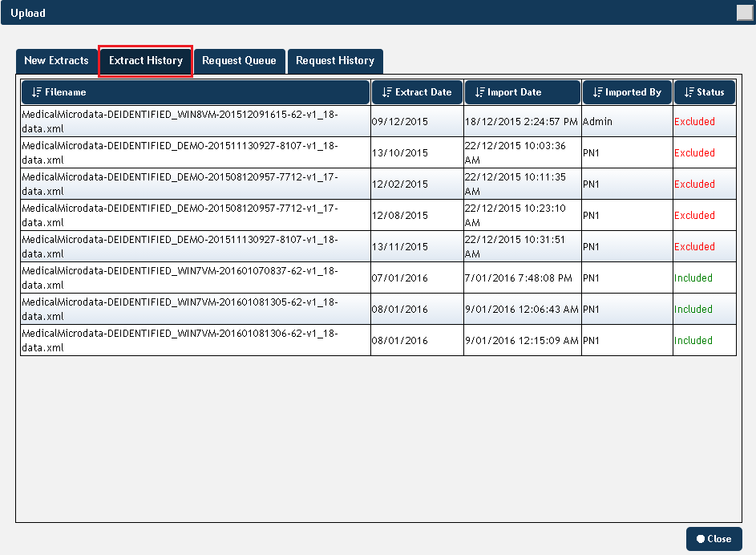The image size is (756, 555).
Task: Click Included status for 12:15:09 AM row
Action: pyautogui.click(x=693, y=341)
